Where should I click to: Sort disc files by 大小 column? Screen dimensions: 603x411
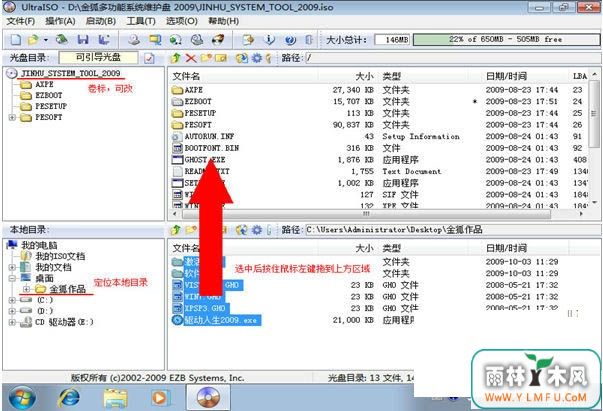tap(364, 76)
